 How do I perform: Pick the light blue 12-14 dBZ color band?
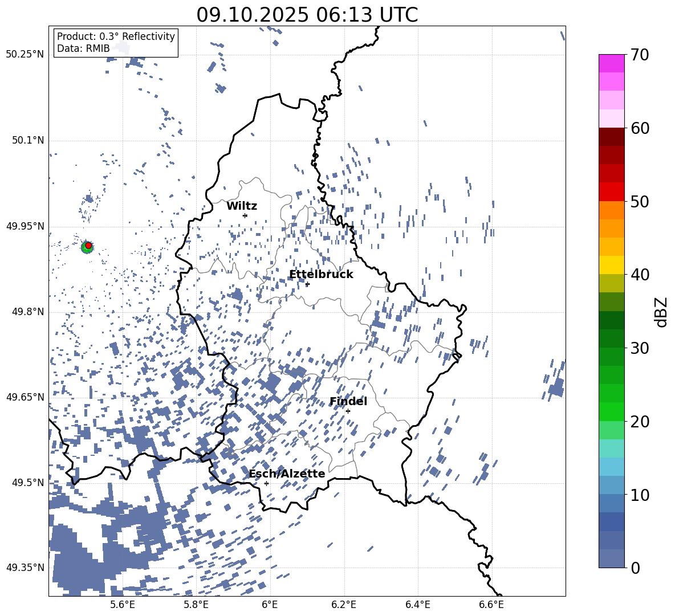(x=611, y=467)
